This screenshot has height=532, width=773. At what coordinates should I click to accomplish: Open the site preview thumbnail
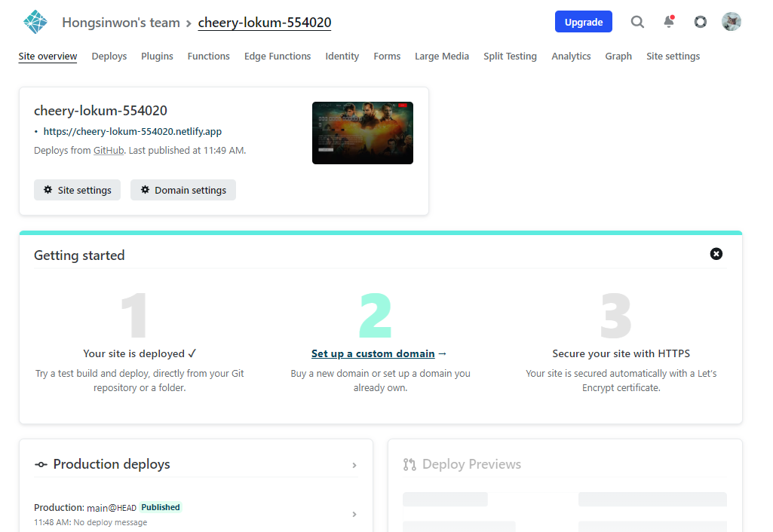[363, 133]
